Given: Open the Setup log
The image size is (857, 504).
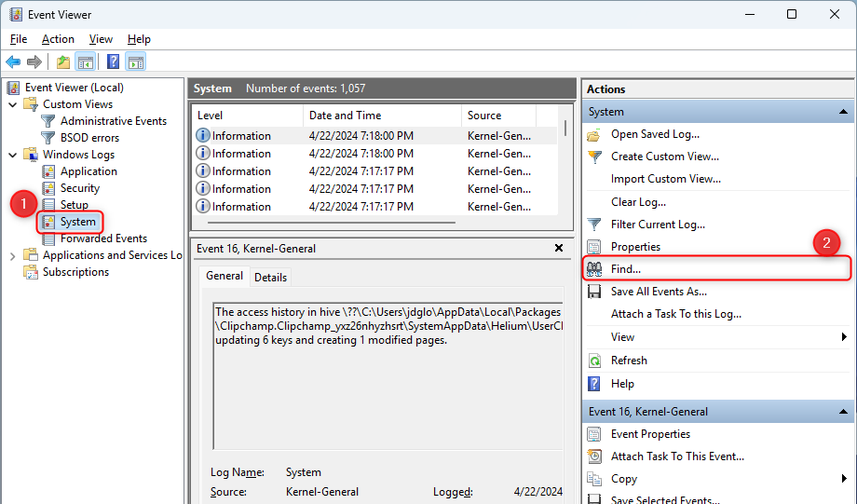Looking at the screenshot, I should (75, 204).
